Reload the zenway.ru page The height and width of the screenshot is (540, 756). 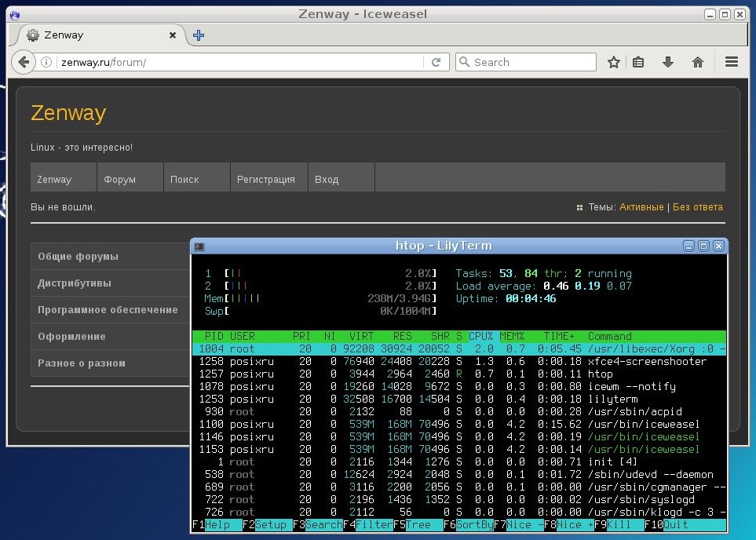[x=436, y=62]
